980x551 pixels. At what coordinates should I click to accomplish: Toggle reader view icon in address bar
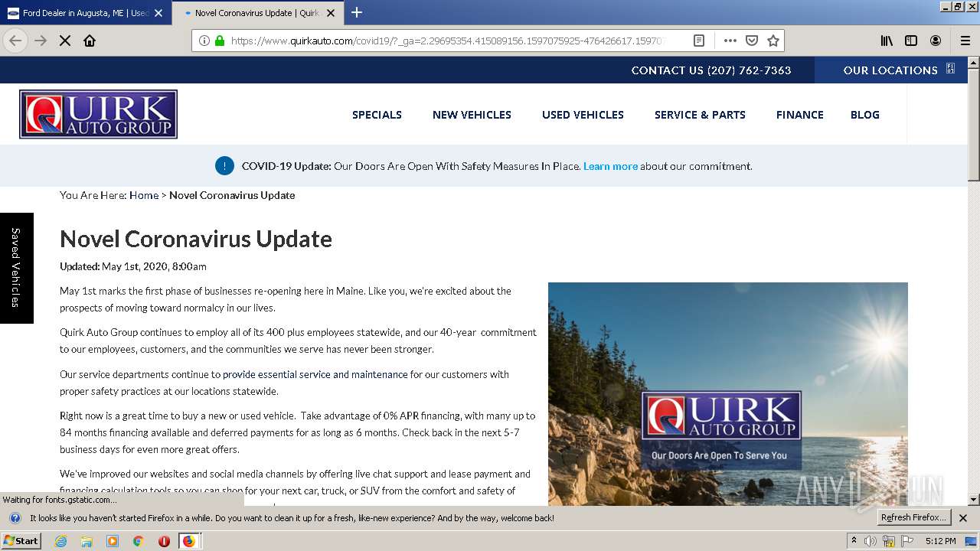pyautogui.click(x=699, y=41)
